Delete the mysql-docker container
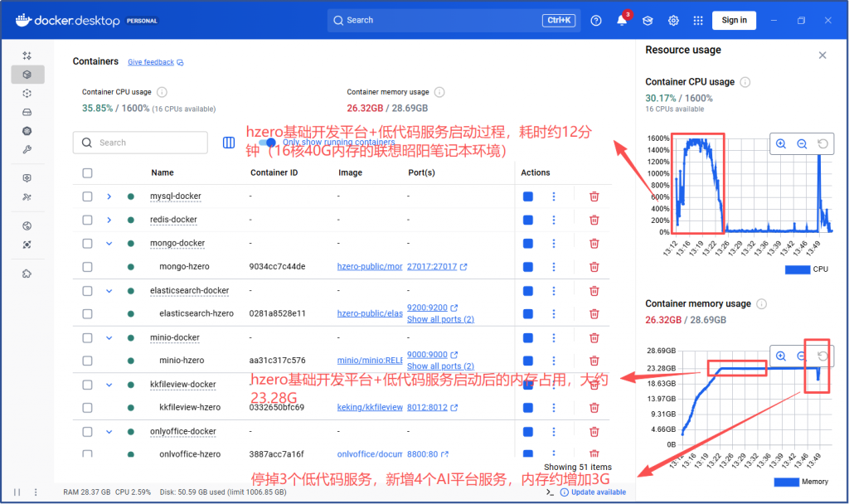The height and width of the screenshot is (504, 849). click(594, 196)
